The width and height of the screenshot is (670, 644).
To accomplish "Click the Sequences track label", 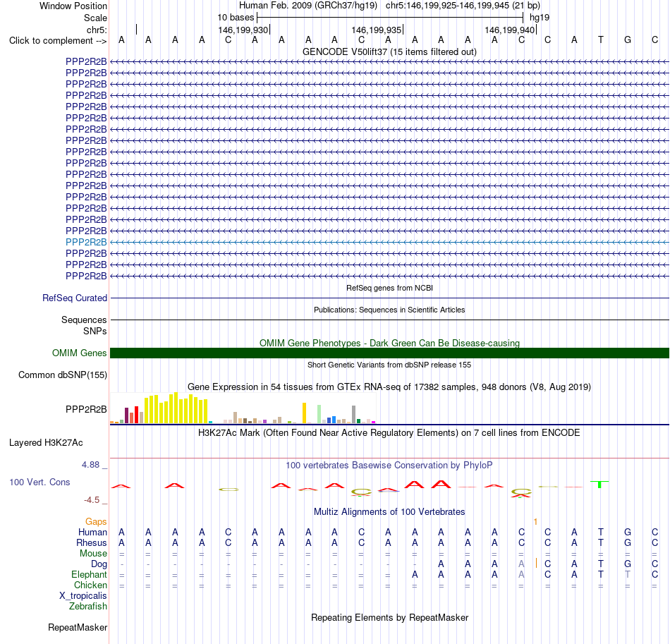I will click(84, 320).
